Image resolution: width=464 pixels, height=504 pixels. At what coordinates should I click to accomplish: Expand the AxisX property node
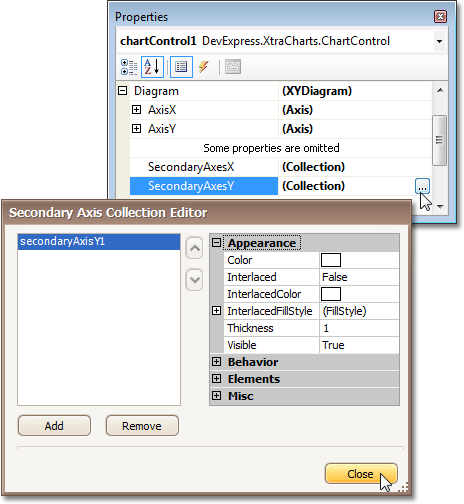click(x=136, y=110)
